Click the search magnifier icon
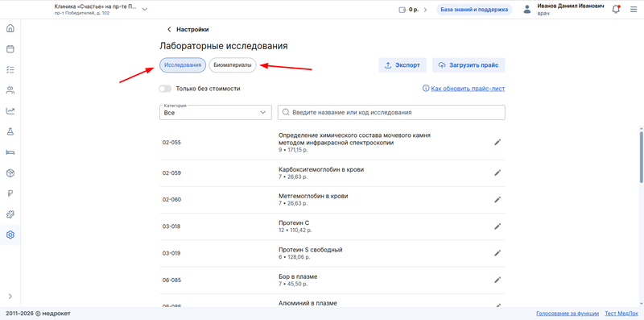Viewport: 644px width, 320px height. point(286,112)
